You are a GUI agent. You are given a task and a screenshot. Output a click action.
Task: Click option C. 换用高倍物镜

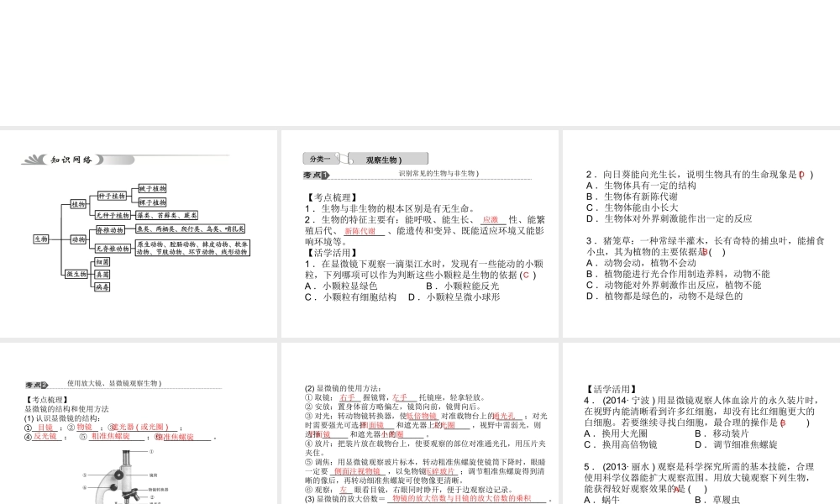pos(621,444)
